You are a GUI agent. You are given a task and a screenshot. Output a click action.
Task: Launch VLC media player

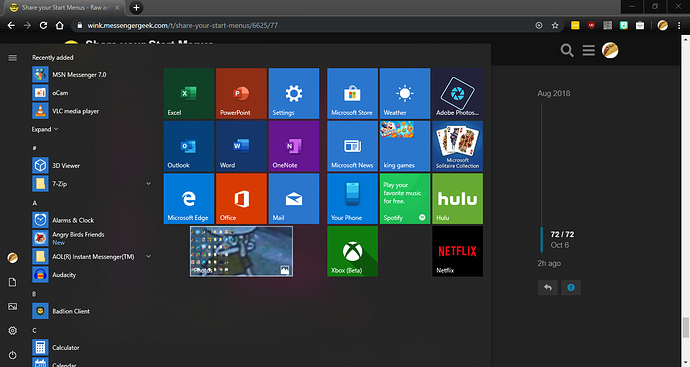(92, 111)
